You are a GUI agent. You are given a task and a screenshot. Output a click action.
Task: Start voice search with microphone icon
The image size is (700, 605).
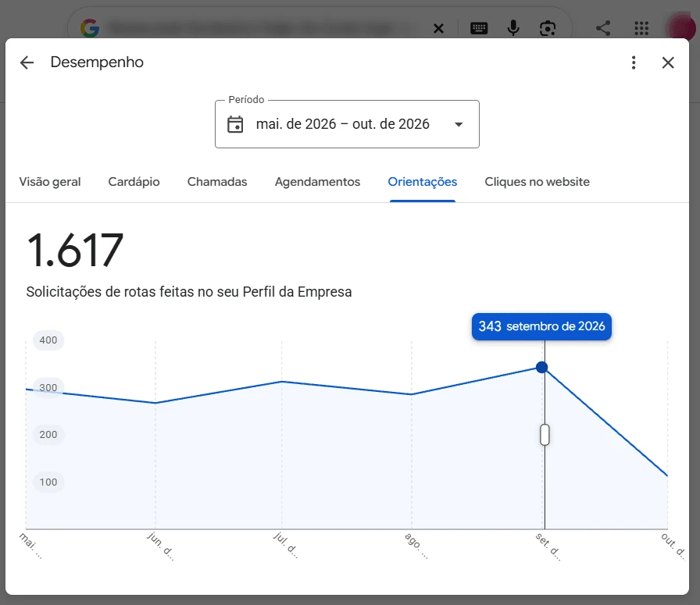pos(513,28)
